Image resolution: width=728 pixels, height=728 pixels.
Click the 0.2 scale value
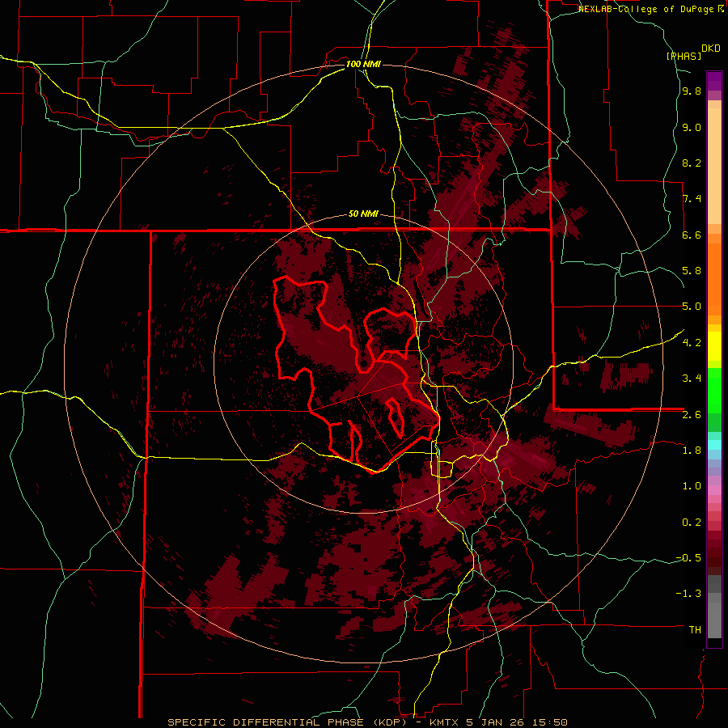[692, 523]
